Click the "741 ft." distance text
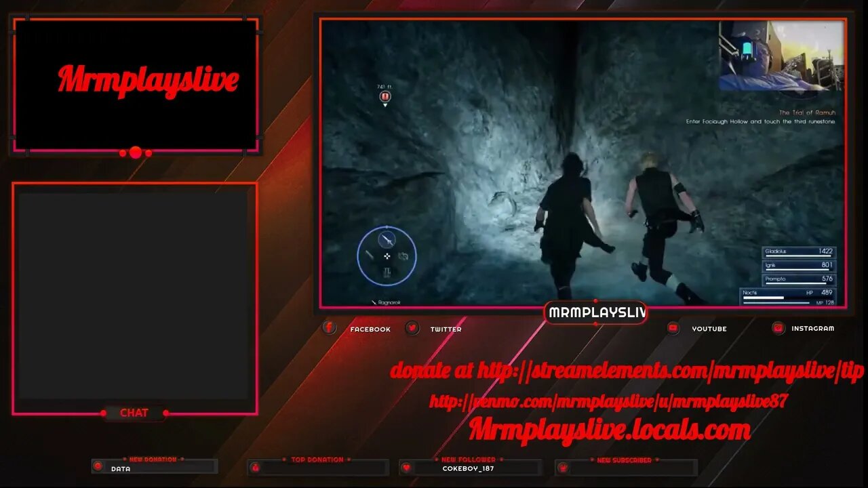The image size is (868, 488). (x=385, y=87)
